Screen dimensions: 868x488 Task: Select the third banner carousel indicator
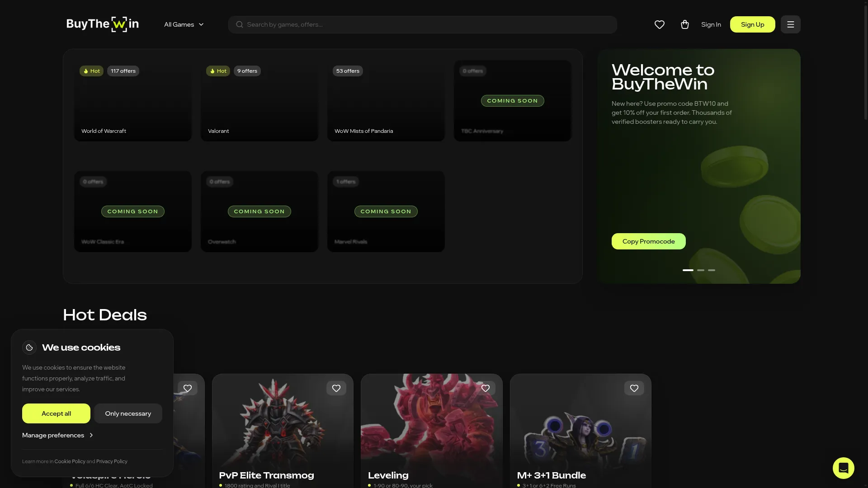[x=712, y=270]
